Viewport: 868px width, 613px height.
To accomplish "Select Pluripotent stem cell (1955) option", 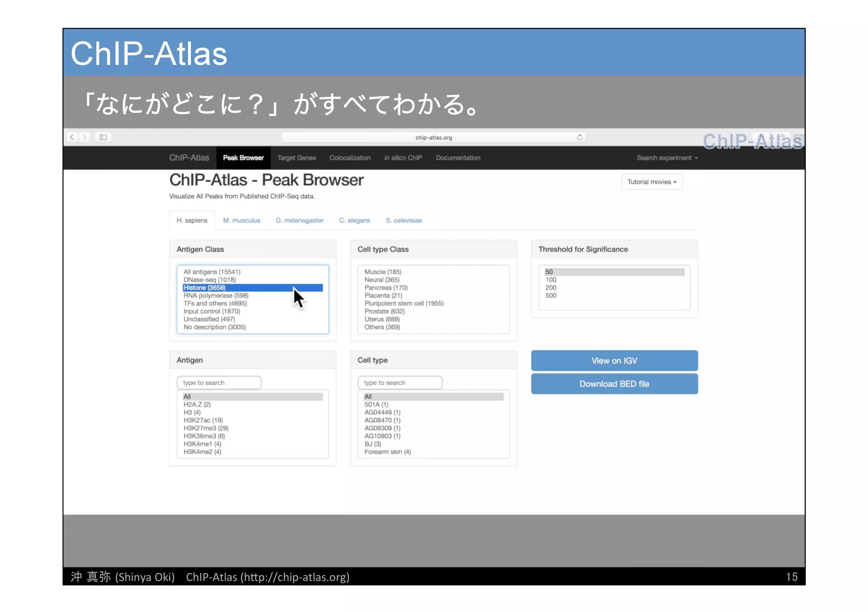I will pyautogui.click(x=434, y=303).
